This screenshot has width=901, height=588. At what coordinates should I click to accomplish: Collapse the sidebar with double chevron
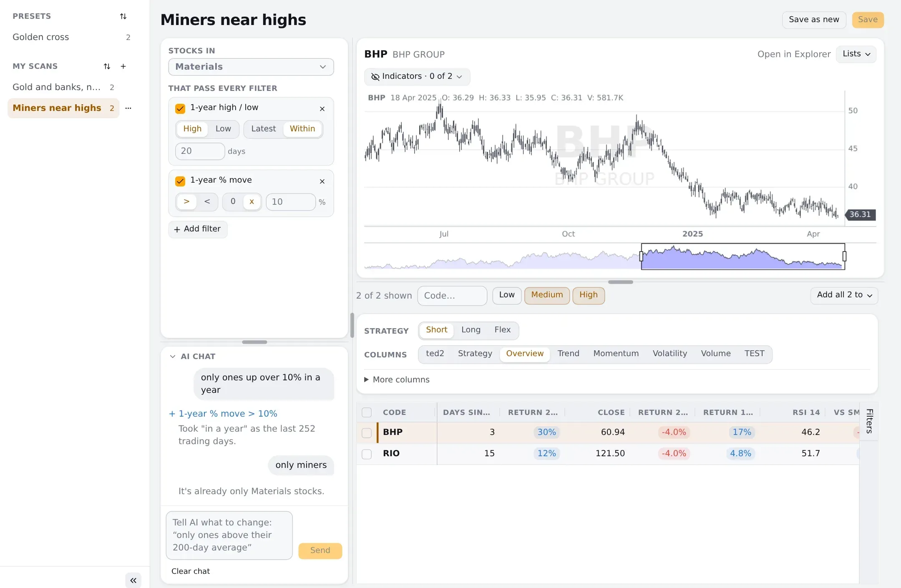pos(133,580)
